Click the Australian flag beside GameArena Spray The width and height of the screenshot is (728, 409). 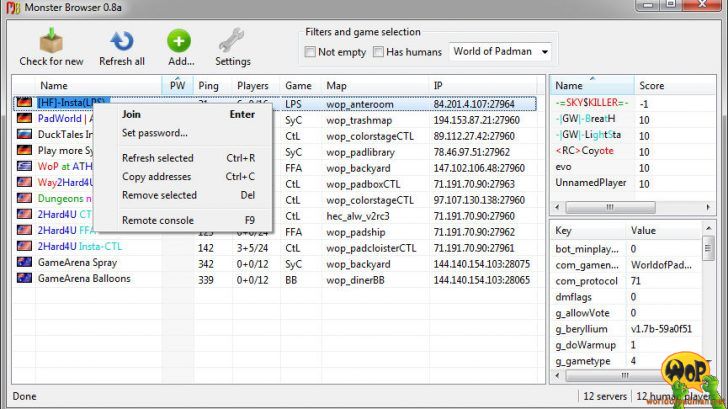point(24,262)
